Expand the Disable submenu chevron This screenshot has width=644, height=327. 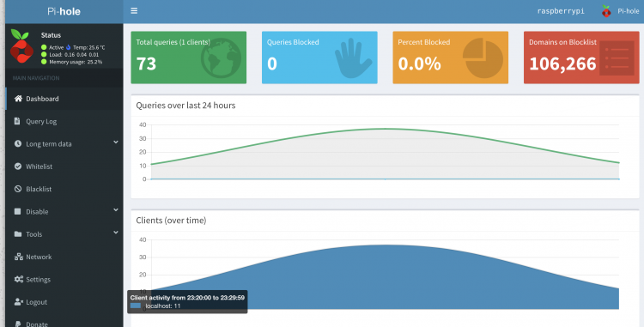click(116, 209)
